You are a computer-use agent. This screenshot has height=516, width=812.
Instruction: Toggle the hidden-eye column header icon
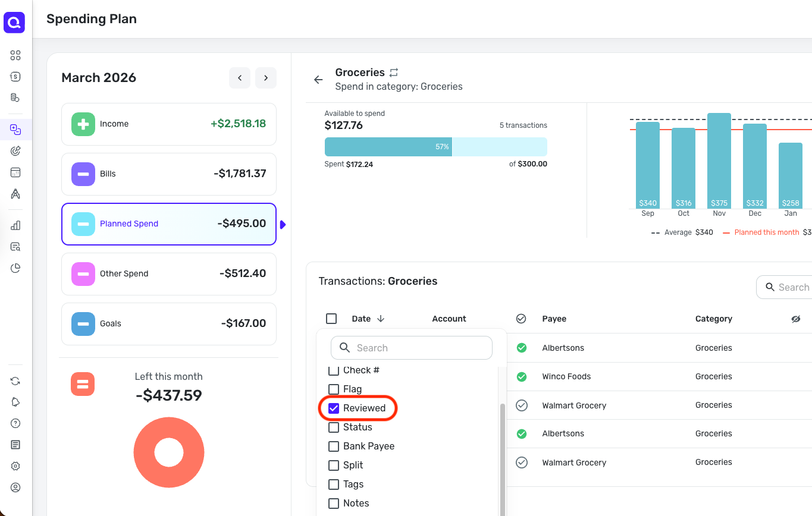[796, 319]
